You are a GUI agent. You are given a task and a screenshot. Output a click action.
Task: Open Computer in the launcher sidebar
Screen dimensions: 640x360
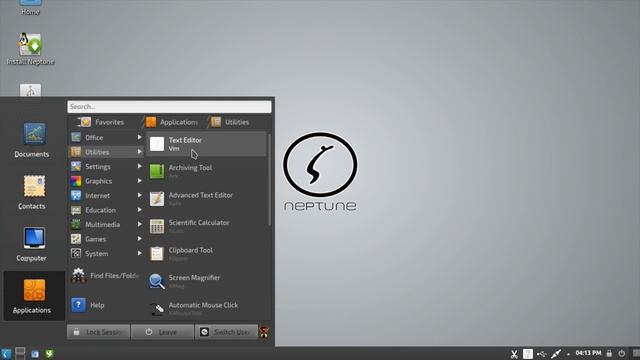(32, 244)
